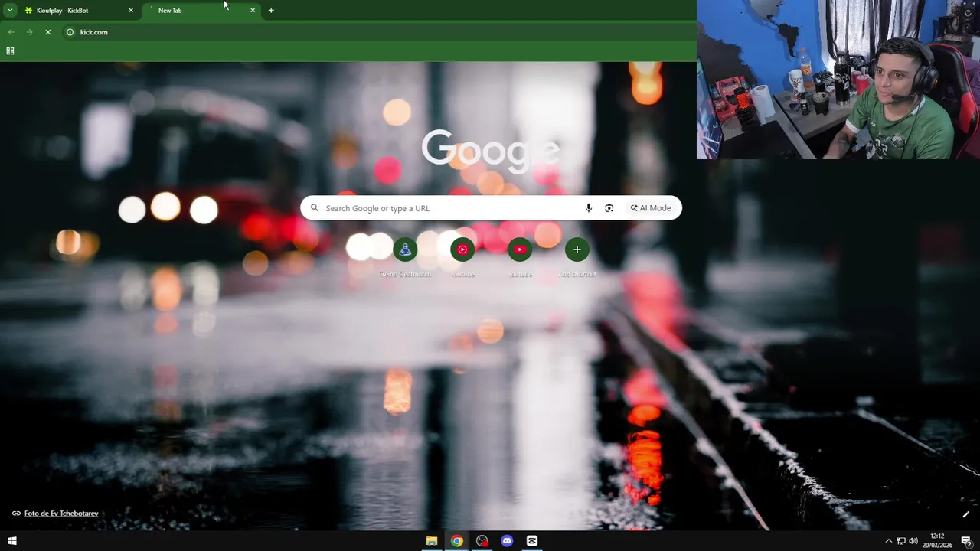The image size is (980, 551).
Task: Start a voice search with the microphone
Action: click(588, 208)
